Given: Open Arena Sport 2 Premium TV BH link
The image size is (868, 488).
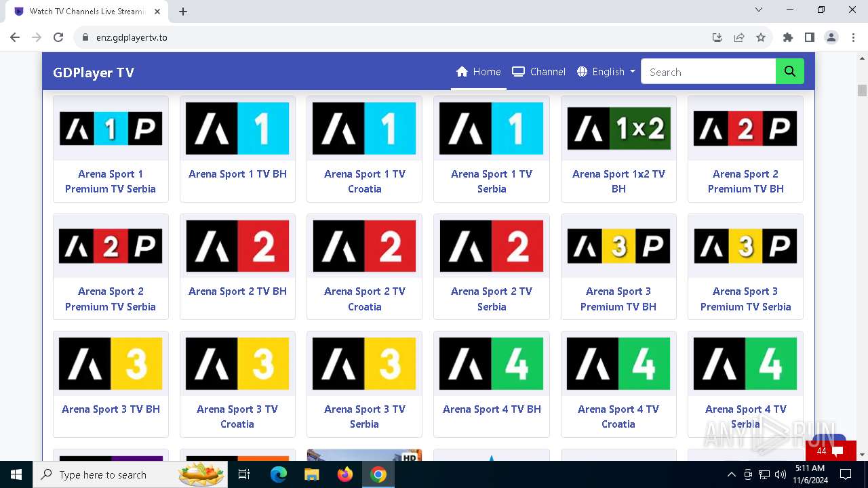Looking at the screenshot, I should (745, 182).
